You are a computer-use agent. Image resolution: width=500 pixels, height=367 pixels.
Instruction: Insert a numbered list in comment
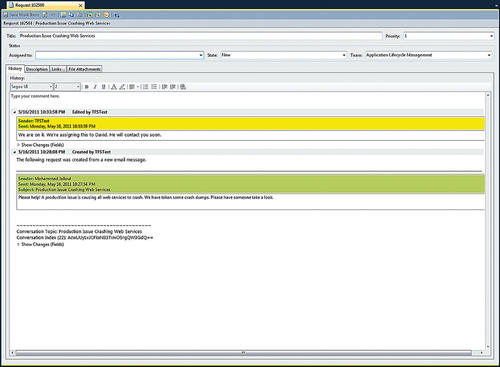click(x=146, y=87)
